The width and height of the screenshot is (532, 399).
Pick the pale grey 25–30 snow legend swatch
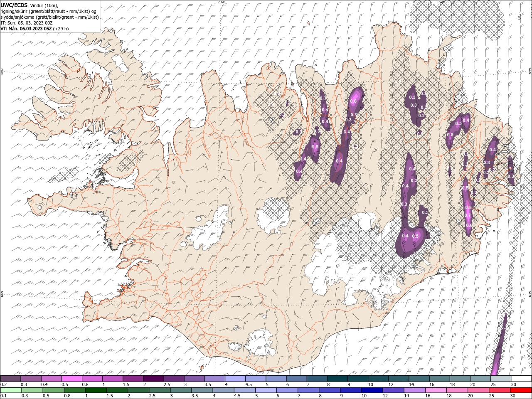click(501, 379)
